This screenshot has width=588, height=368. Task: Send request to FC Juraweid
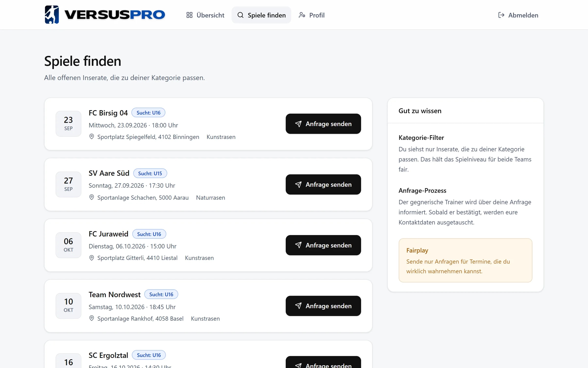point(323,245)
